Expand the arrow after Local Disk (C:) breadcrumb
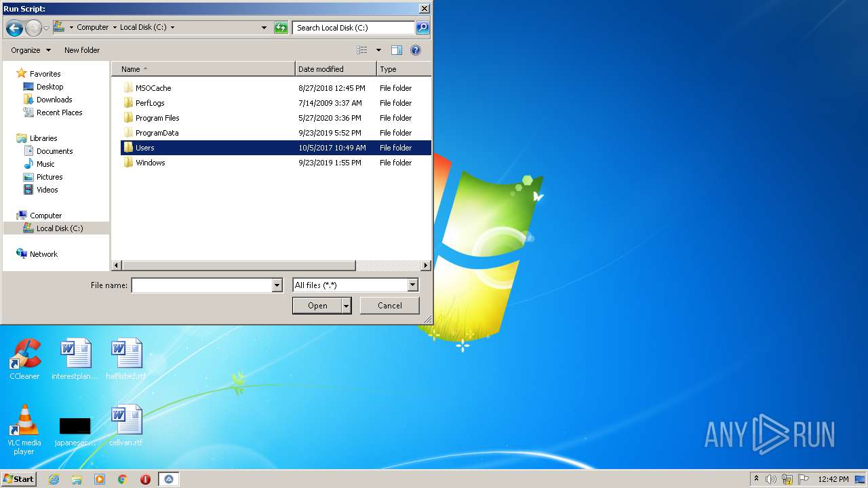 coord(172,28)
